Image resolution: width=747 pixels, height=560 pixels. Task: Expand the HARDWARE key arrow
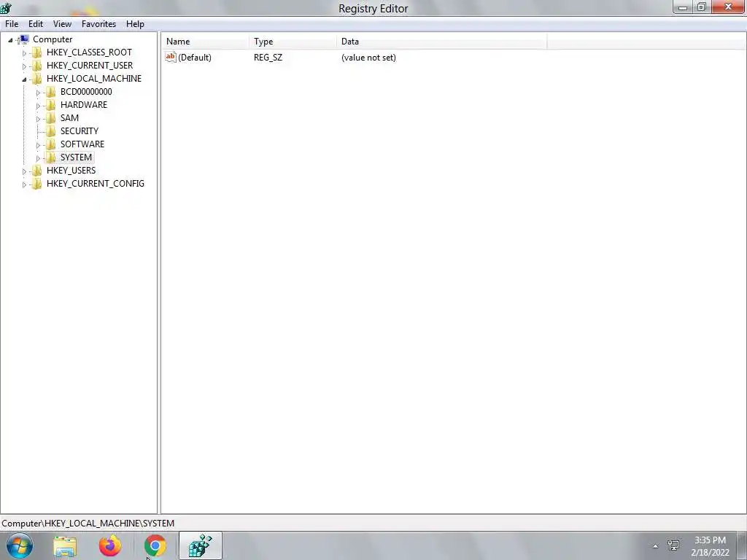[38, 106]
